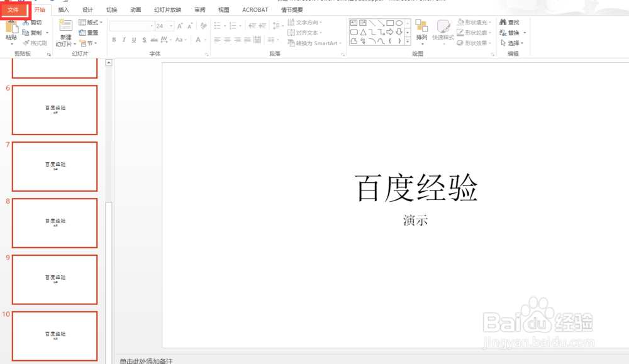Click the Paste (粘贴) clipboard icon
Viewport: 629px width, 364px height.
click(11, 27)
